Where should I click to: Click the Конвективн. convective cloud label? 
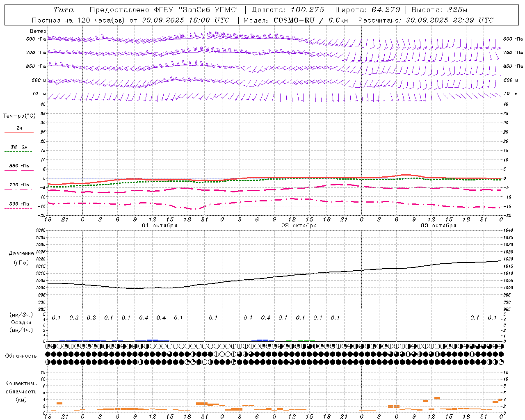click(21, 383)
